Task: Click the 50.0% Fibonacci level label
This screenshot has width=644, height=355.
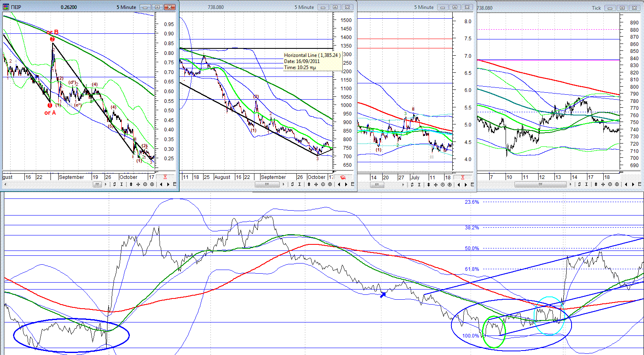Action: [472, 248]
